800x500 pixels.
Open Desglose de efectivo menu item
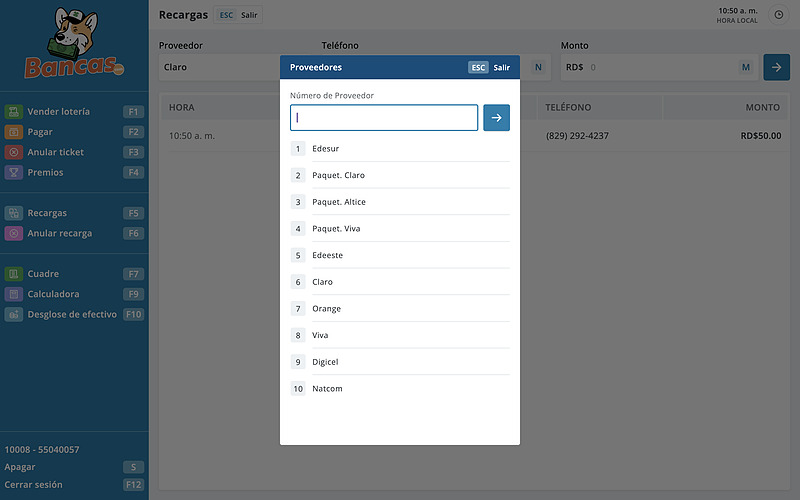click(71, 314)
